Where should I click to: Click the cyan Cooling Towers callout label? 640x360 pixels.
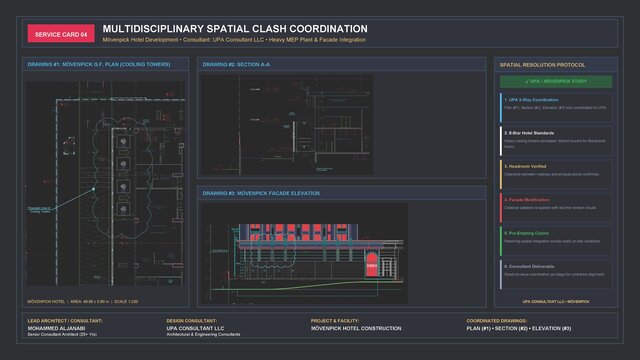[x=40, y=210]
